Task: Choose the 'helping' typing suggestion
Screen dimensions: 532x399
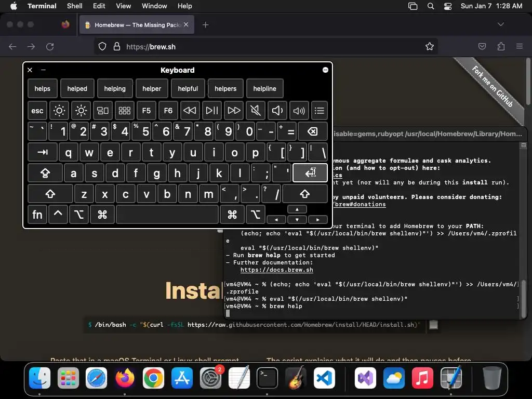Action: click(x=115, y=88)
